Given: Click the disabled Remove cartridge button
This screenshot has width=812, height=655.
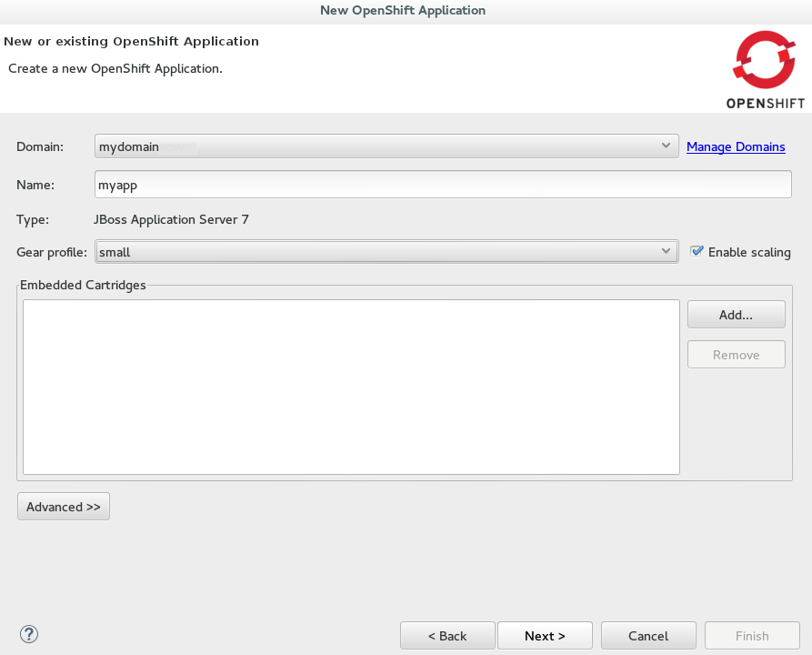Looking at the screenshot, I should pyautogui.click(x=736, y=355).
